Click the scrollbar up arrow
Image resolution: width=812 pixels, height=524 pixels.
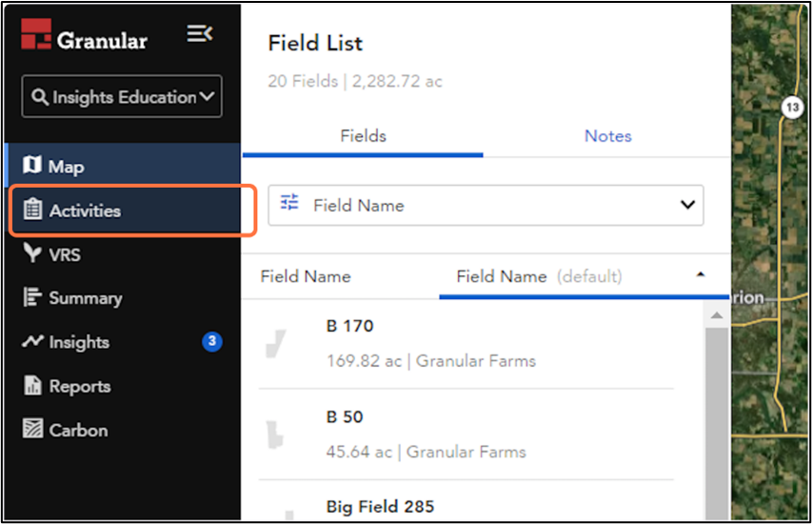(x=717, y=315)
